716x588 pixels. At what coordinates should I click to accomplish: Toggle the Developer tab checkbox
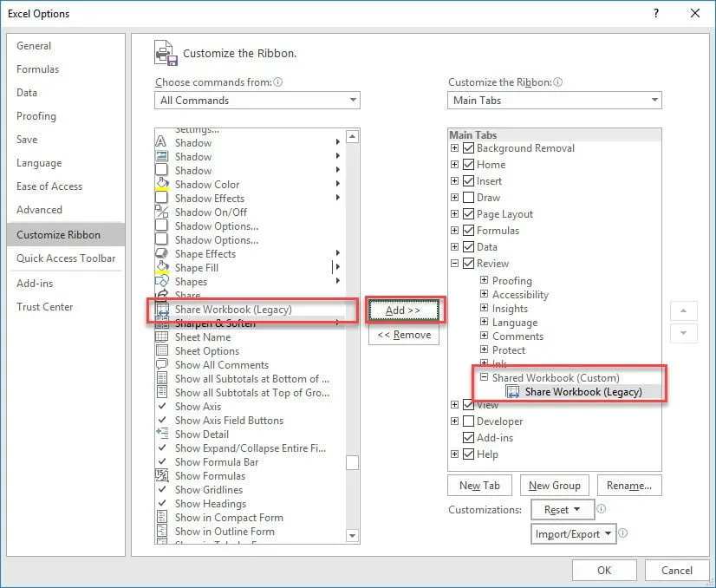(469, 421)
